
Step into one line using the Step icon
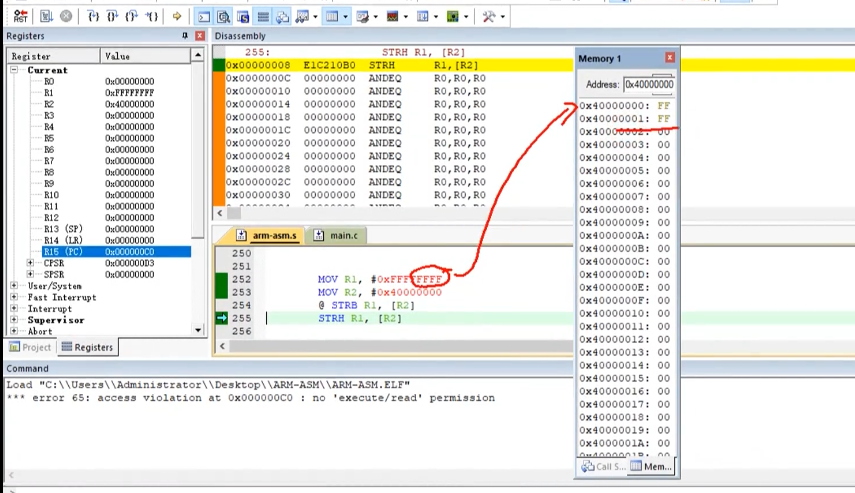[x=93, y=16]
